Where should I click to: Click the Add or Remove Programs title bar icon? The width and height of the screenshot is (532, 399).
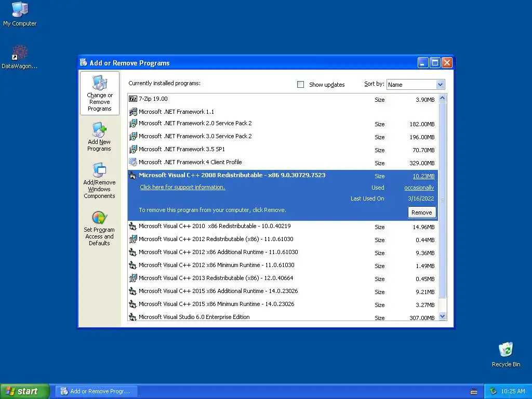[x=84, y=62]
